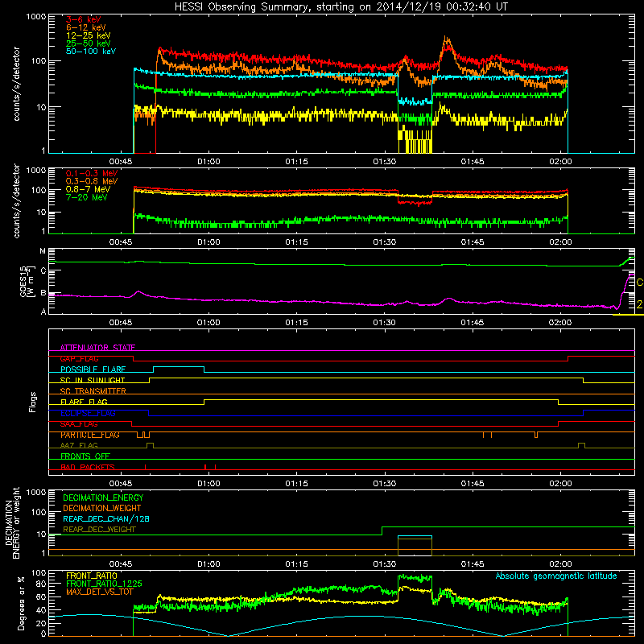644x644 pixels.
Task: Click the green DECIMATION_ENERGY legend label
Action: coord(103,497)
